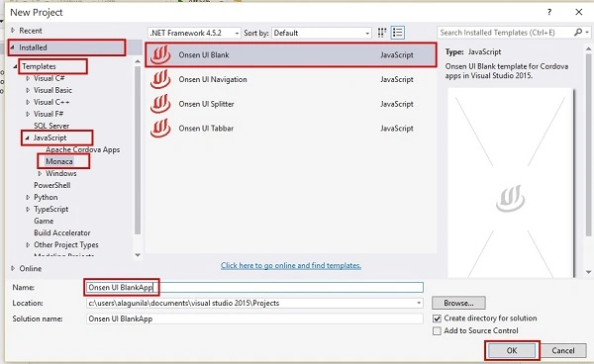Click the search options dropdown arrow

pyautogui.click(x=587, y=33)
